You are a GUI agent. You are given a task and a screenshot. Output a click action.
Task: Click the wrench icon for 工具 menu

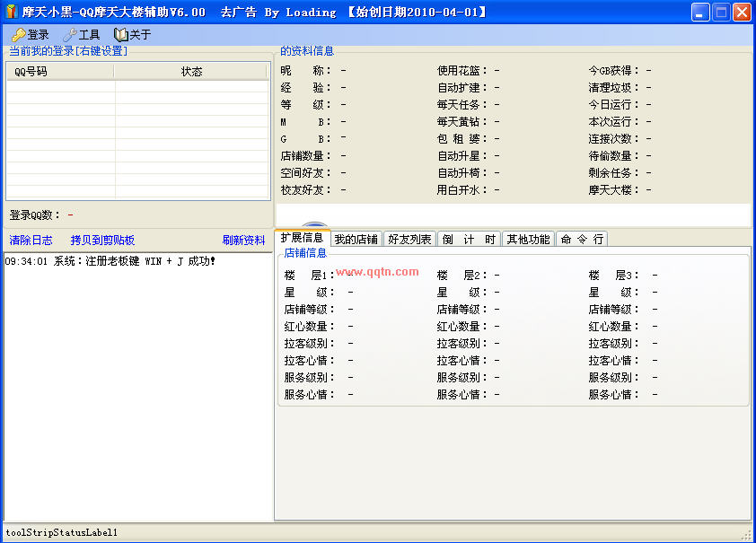[x=69, y=35]
